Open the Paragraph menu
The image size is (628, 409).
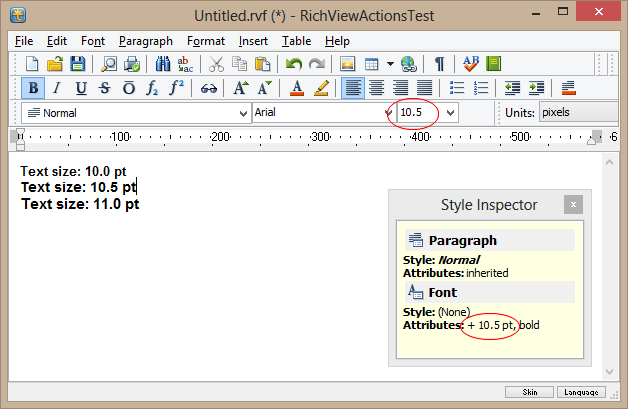[x=145, y=41]
